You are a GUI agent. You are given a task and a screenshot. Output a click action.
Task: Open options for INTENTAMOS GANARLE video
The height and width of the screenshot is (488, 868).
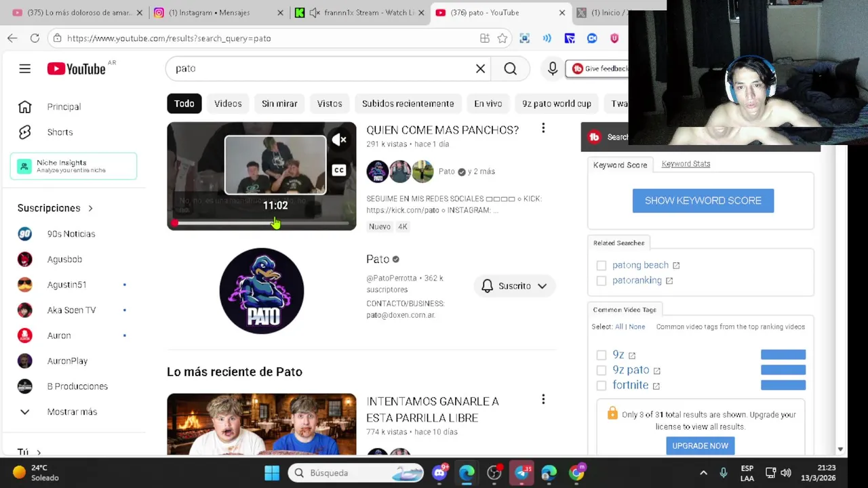pos(543,400)
